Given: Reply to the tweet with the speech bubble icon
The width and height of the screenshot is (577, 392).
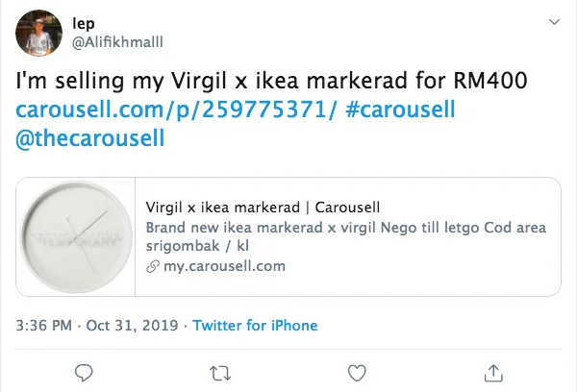Looking at the screenshot, I should point(84,373).
